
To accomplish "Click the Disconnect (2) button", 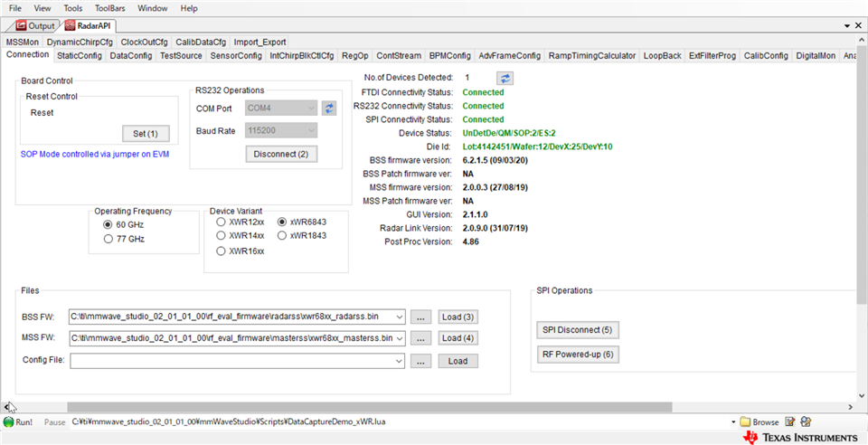I will pos(281,154).
